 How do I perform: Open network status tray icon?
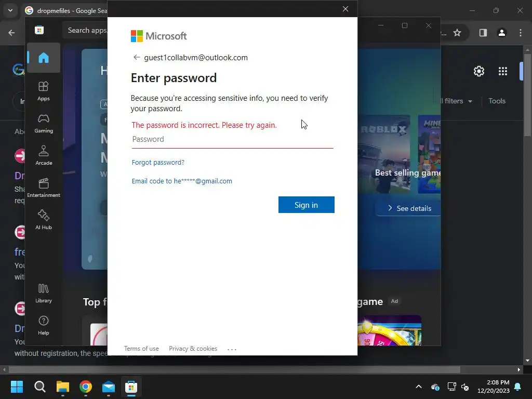coord(451,387)
